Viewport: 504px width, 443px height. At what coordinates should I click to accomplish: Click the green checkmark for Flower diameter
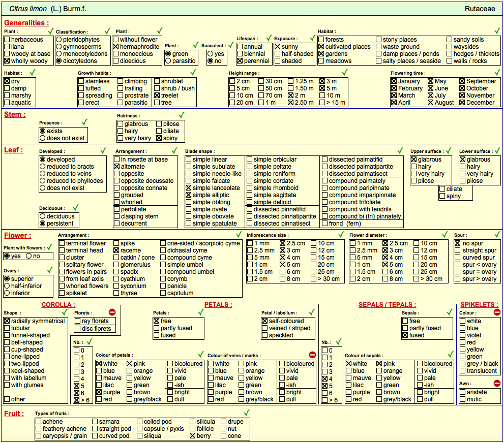(x=445, y=235)
